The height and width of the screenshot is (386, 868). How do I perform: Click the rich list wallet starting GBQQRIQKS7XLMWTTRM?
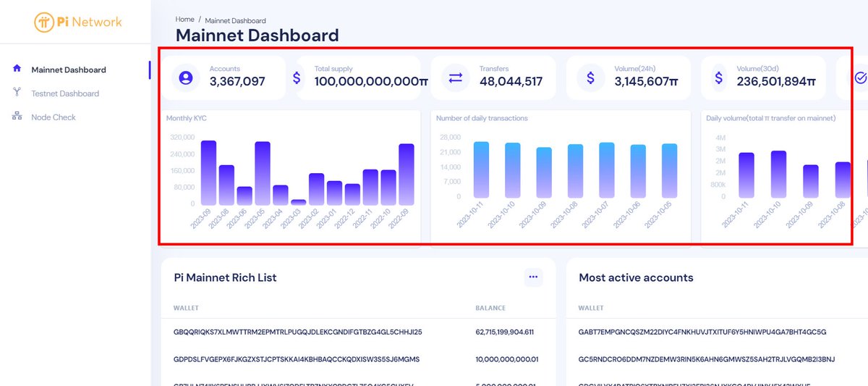[x=298, y=332]
